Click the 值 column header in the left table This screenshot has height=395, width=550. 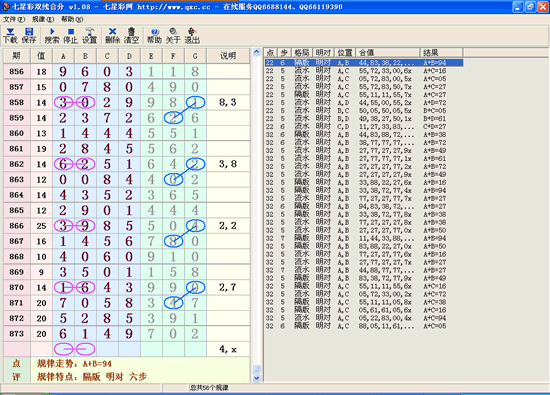point(41,56)
